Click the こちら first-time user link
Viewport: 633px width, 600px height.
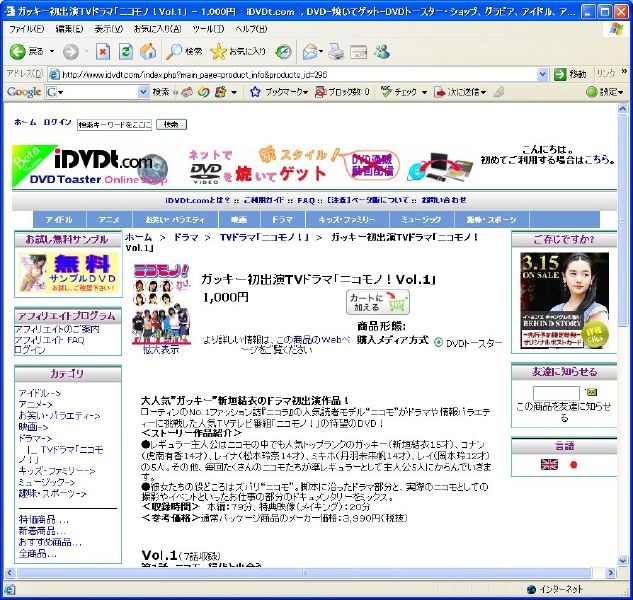597,160
